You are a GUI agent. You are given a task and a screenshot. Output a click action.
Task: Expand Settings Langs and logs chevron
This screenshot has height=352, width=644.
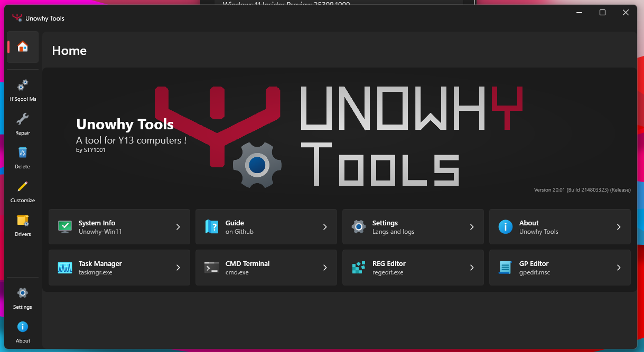pos(472,227)
